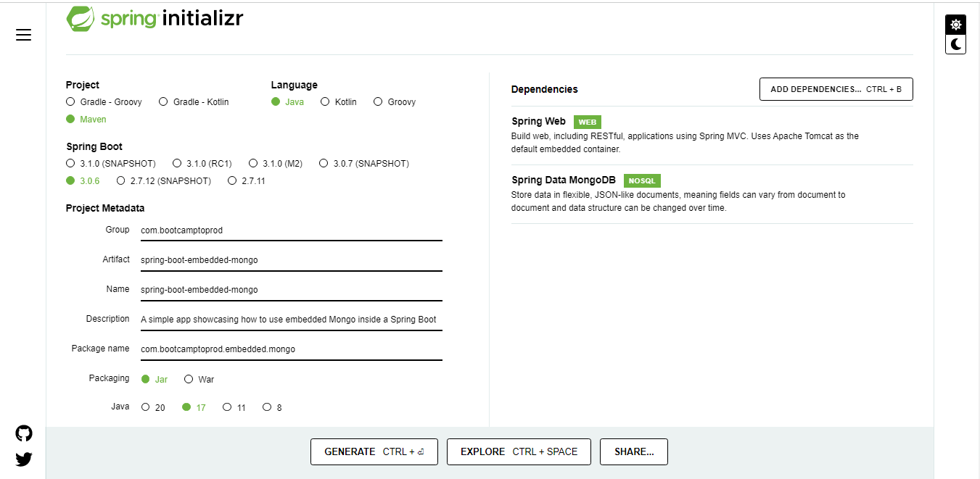Select Java version 11
Image resolution: width=980 pixels, height=479 pixels.
226,407
